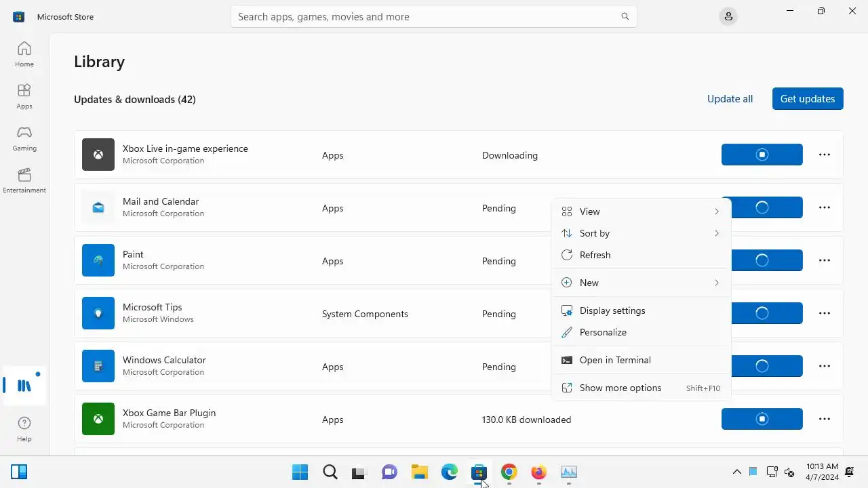Viewport: 868px width, 488px height.
Task: Open the Chat app from the taskbar
Action: coord(389,472)
